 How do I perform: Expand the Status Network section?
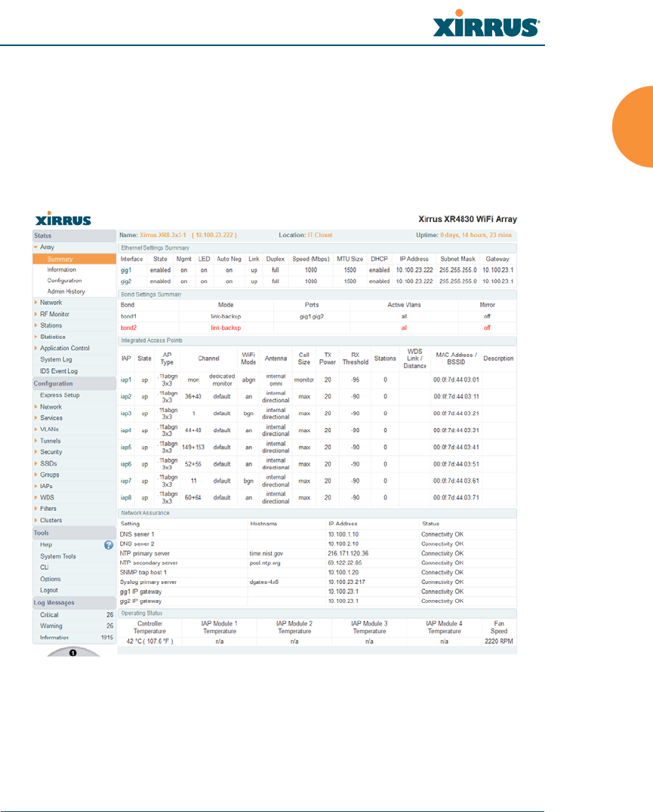pos(35,303)
